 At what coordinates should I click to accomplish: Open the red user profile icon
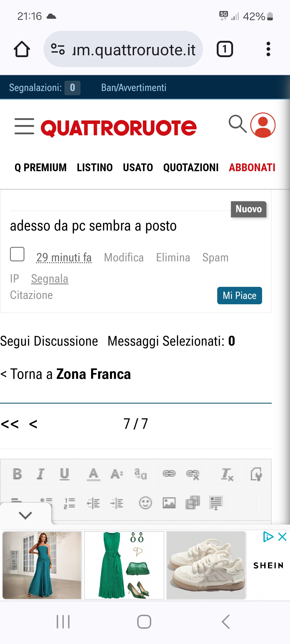click(x=263, y=125)
